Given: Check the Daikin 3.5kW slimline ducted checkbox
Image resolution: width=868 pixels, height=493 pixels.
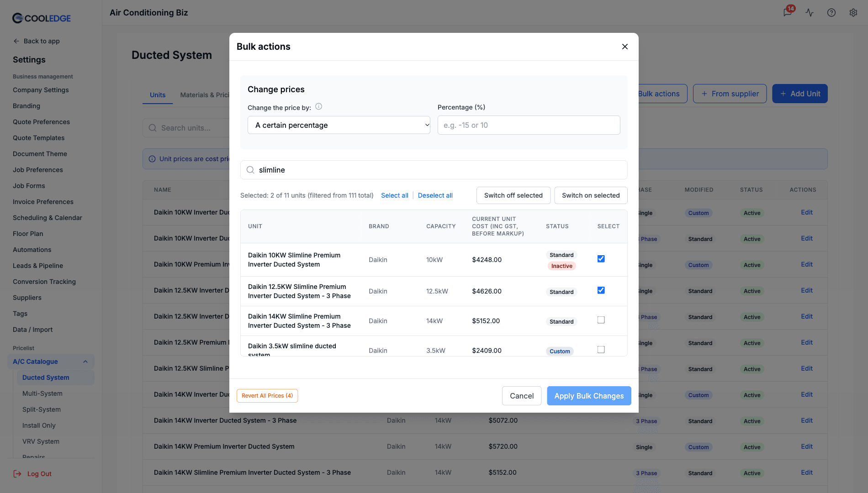Looking at the screenshot, I should (x=601, y=350).
